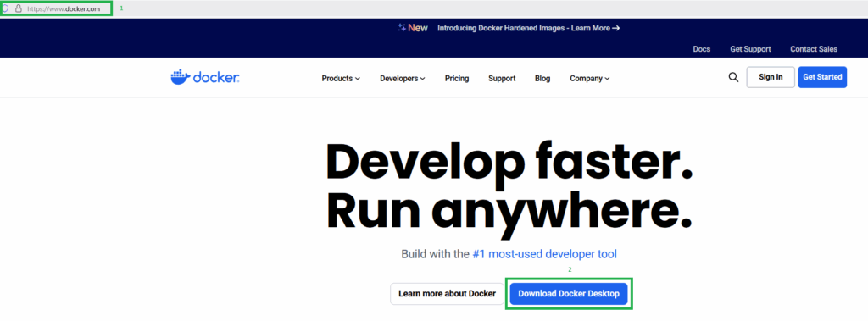Focus the address bar URL field
Viewport: 868px width, 321px height.
[x=64, y=8]
